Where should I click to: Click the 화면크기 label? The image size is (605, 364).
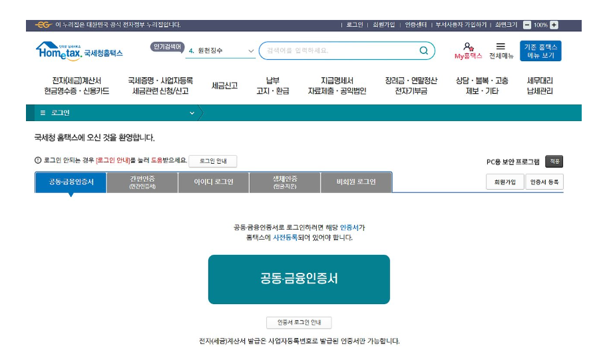506,25
